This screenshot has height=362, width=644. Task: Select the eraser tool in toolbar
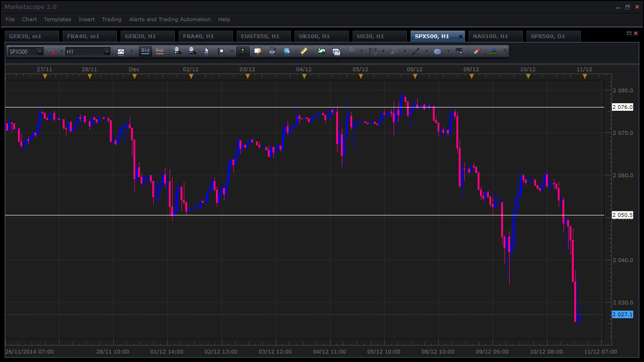477,51
